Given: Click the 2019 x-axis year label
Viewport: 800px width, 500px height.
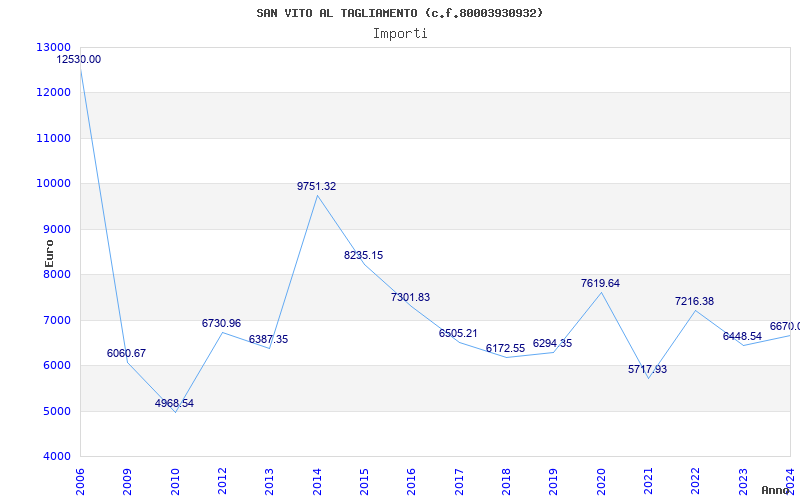Looking at the screenshot, I should [x=554, y=482].
